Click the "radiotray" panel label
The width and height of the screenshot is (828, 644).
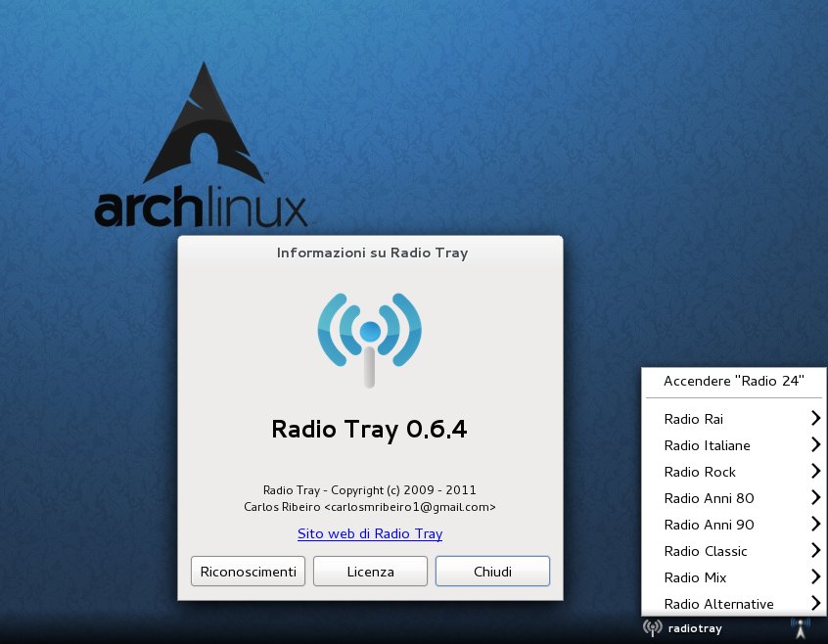pyautogui.click(x=695, y=628)
